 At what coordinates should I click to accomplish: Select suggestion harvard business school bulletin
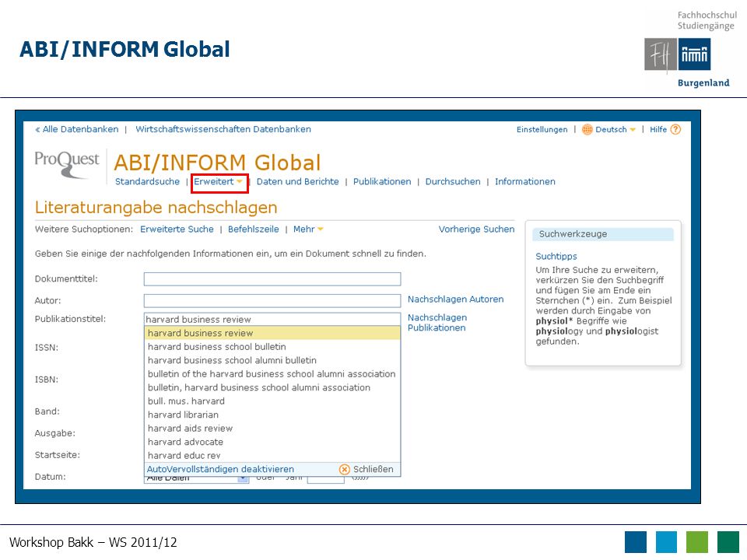click(x=272, y=347)
